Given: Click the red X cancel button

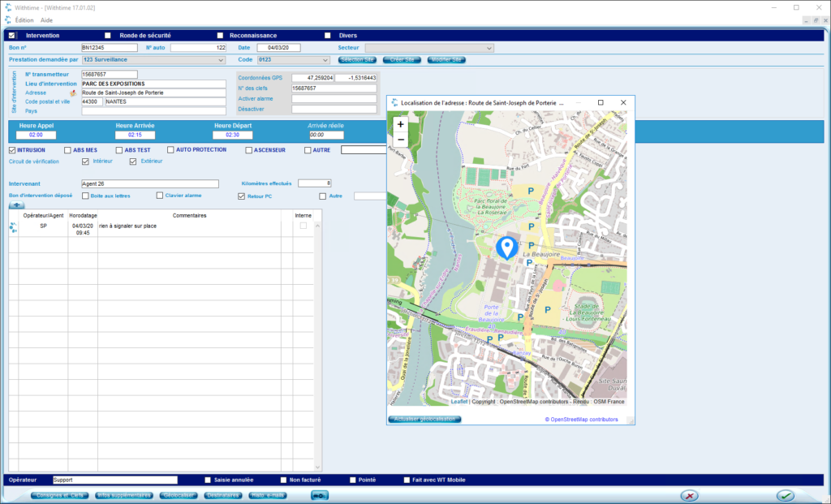Looking at the screenshot, I should [689, 496].
